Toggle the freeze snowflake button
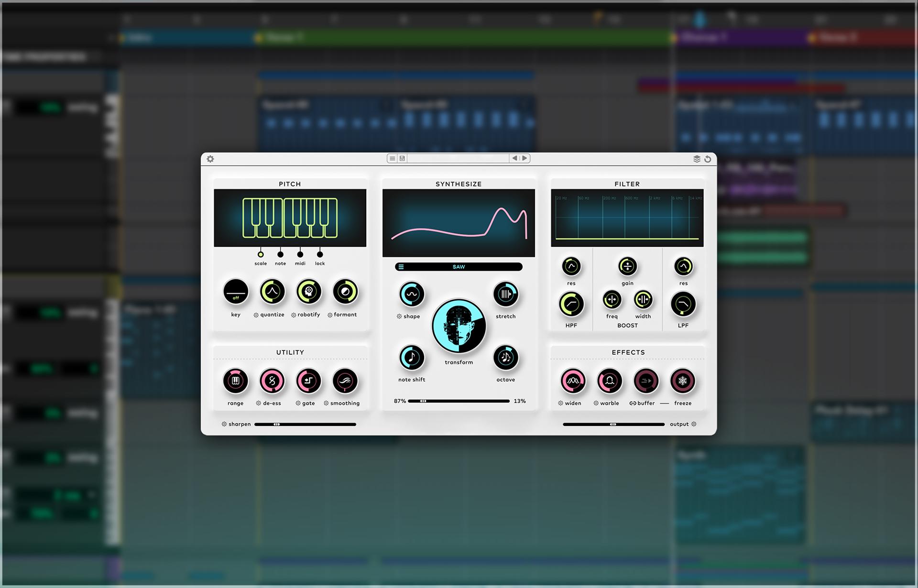This screenshot has width=918, height=588. pyautogui.click(x=683, y=381)
